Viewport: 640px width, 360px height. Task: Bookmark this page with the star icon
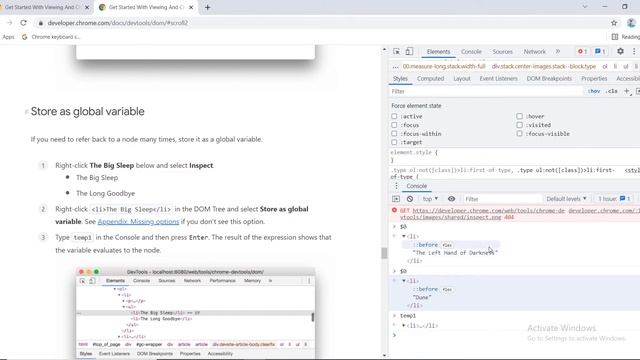point(614,23)
